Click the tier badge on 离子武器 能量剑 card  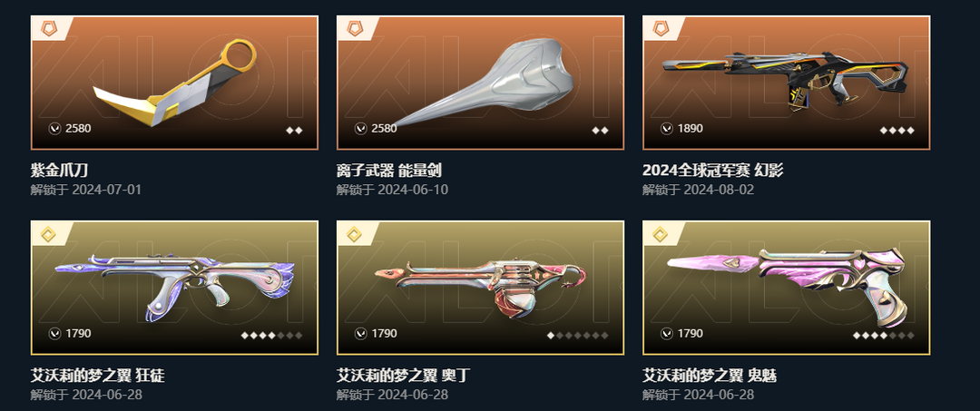[x=355, y=29]
